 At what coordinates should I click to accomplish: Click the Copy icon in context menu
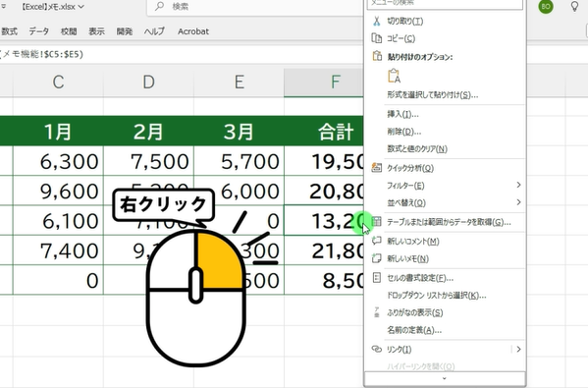377,38
